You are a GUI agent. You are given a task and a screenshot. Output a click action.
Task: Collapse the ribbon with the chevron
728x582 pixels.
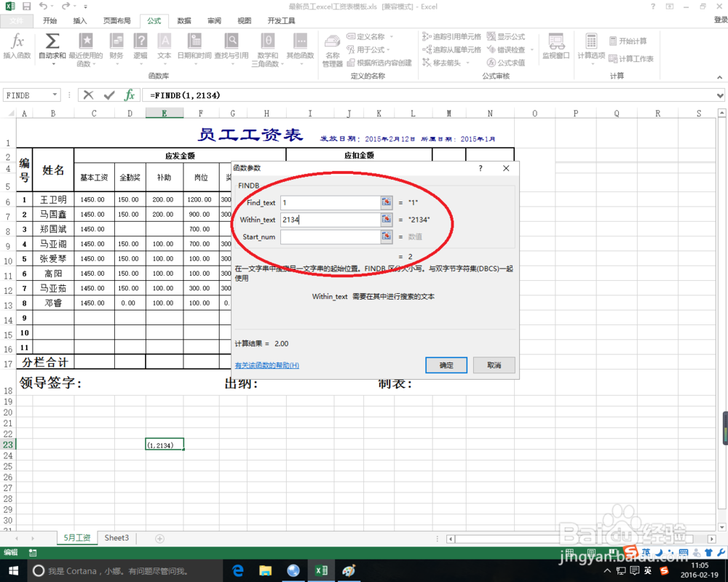coord(719,76)
